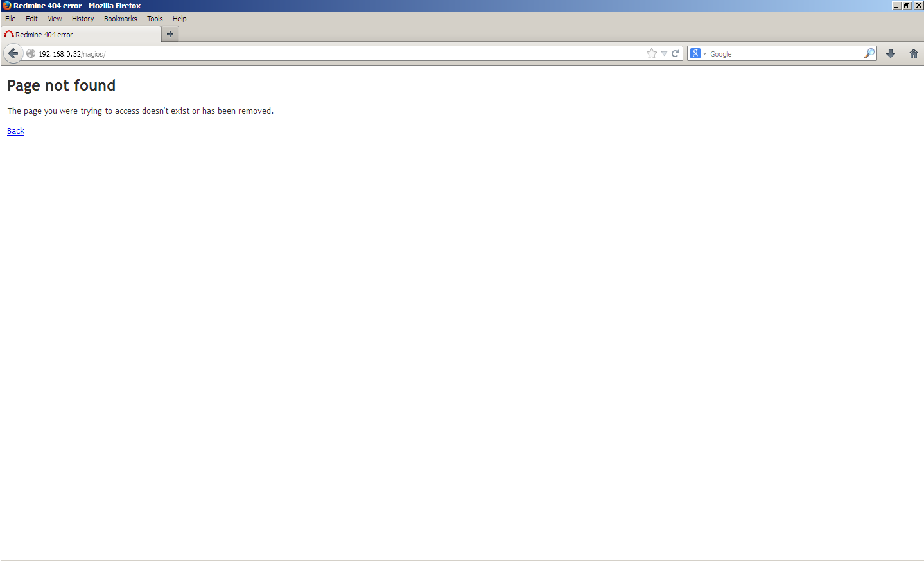Open the Google search engine selector
924x561 pixels.
[698, 54]
